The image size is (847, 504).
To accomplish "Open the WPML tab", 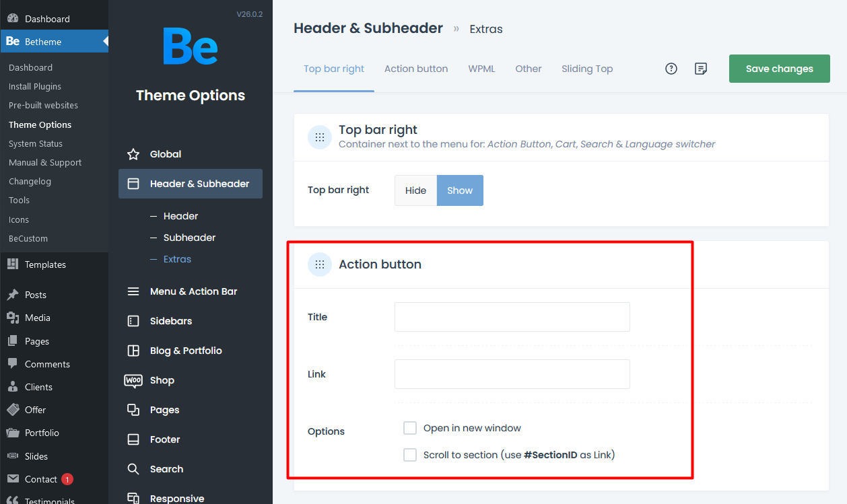I will (481, 69).
